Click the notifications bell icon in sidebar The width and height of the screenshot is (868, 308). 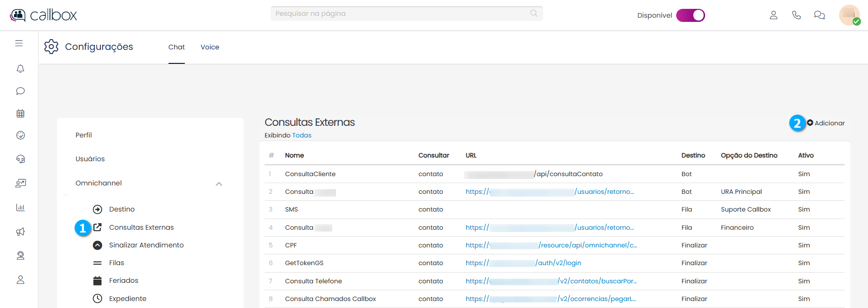coord(20,69)
